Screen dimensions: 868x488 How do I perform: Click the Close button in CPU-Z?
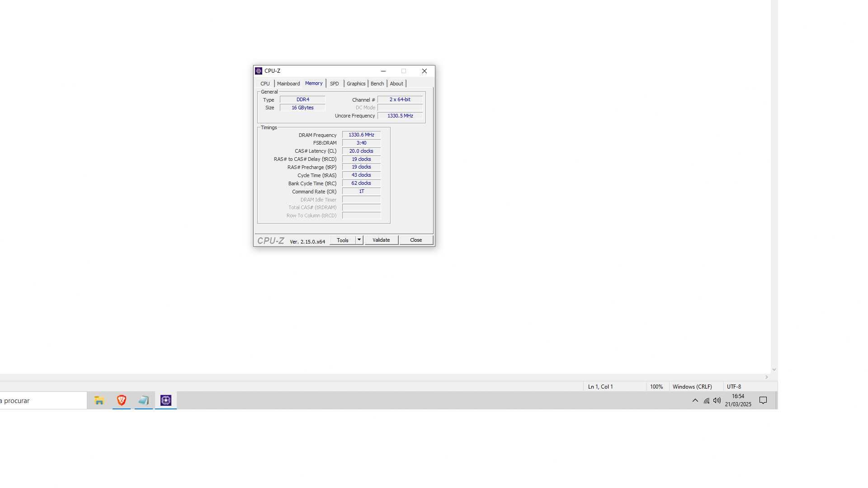coord(416,240)
